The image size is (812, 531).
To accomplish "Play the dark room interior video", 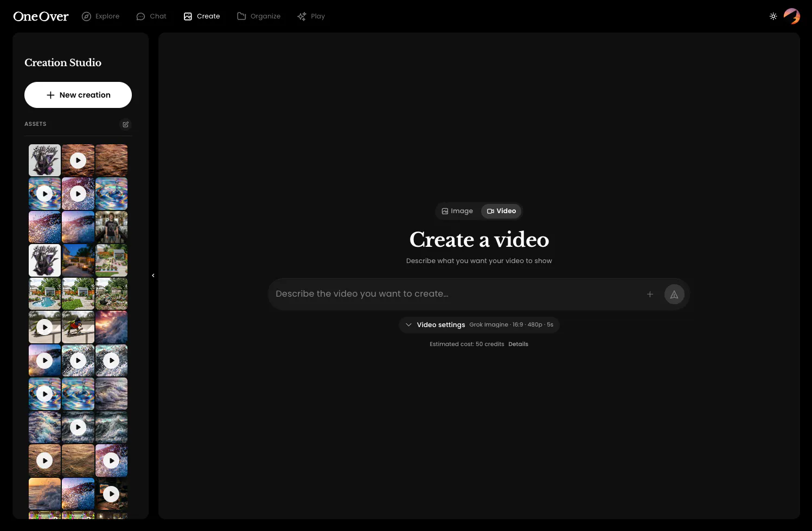I will tap(111, 494).
